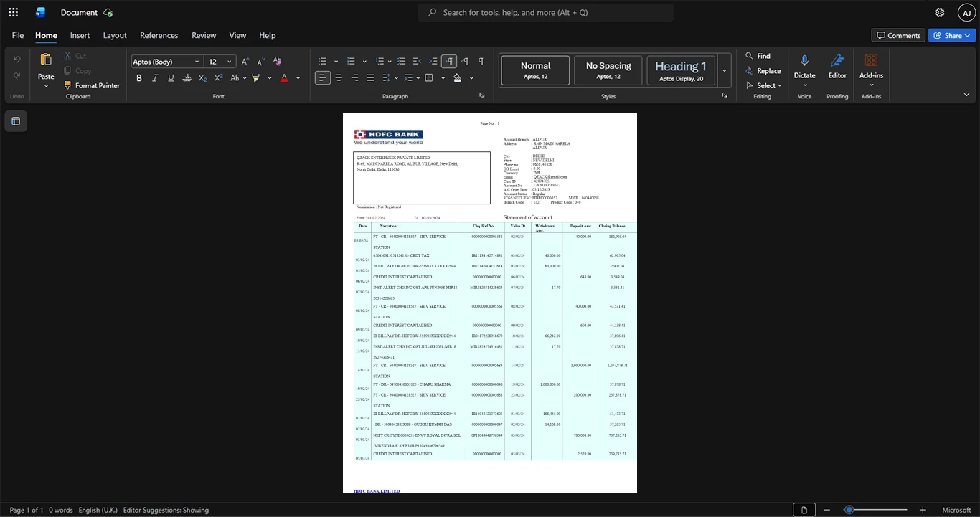Switch to the Layout tab

coord(115,35)
